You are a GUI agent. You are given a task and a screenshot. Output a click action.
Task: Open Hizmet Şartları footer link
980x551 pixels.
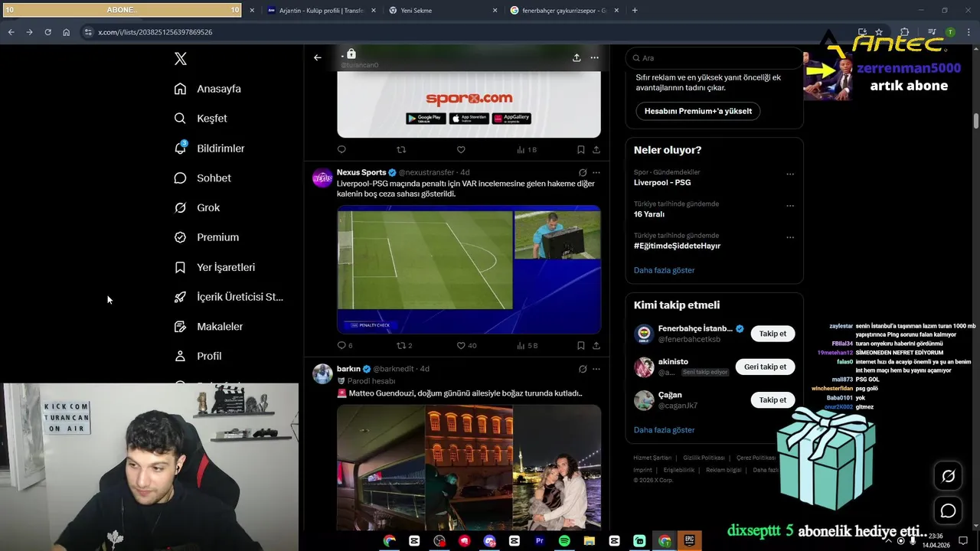pyautogui.click(x=652, y=458)
